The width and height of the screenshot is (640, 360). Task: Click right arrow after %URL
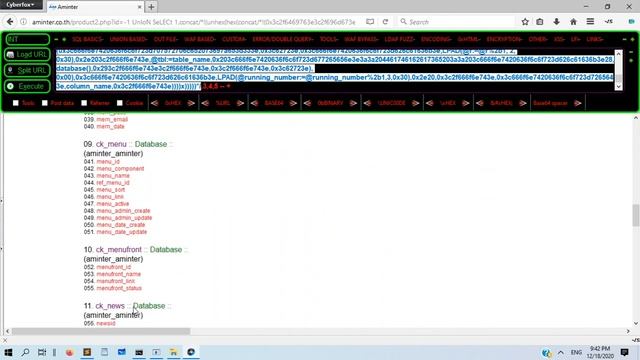coord(240,103)
